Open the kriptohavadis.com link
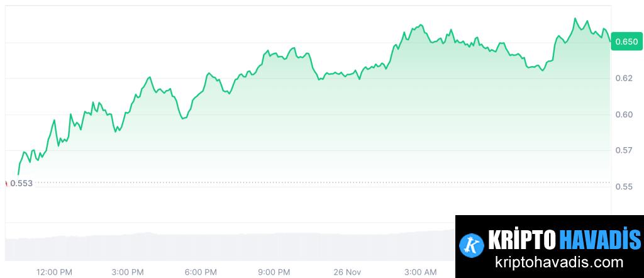Screen dimensions: 644x278 [x=560, y=262]
